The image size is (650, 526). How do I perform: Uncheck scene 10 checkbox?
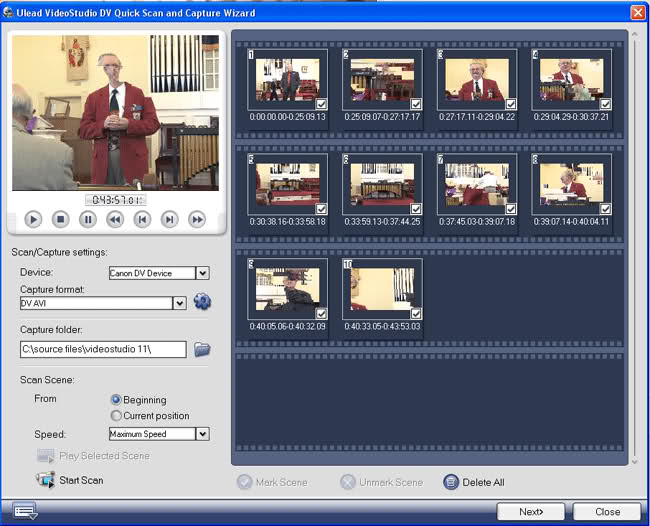416,313
